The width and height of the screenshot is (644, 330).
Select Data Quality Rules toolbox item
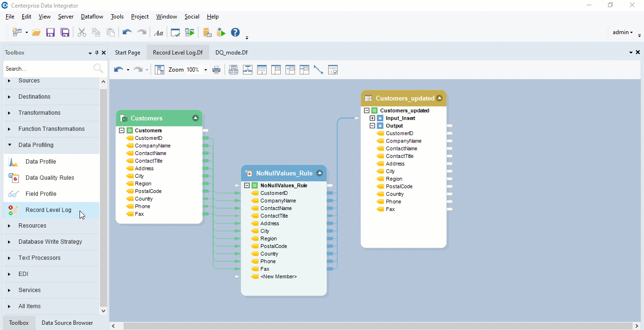[50, 178]
